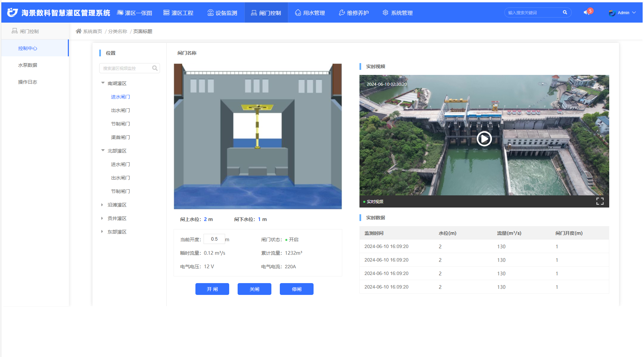Click the 灌区一张图 map icon

[x=120, y=12]
